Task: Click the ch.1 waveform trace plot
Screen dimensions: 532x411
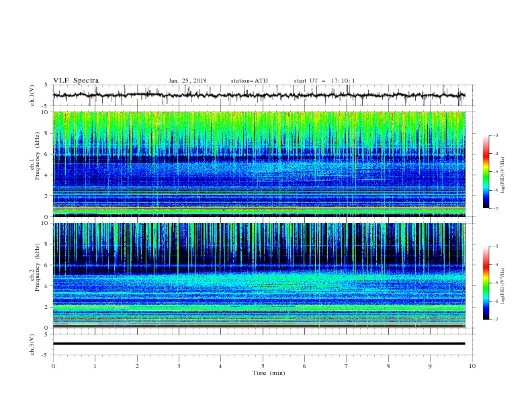Action: pyautogui.click(x=259, y=95)
